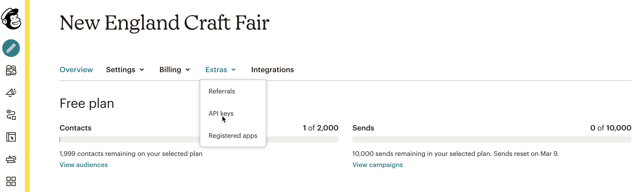Open the Automations sidebar icon

pyautogui.click(x=11, y=115)
